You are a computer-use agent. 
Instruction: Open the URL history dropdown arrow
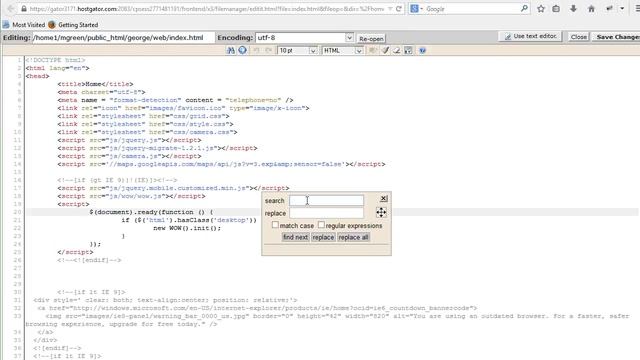tap(390, 9)
